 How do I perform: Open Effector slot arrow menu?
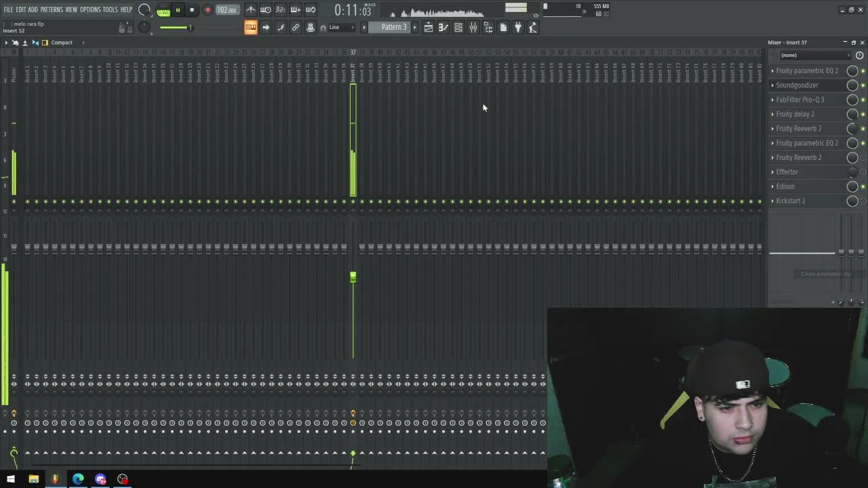(772, 172)
